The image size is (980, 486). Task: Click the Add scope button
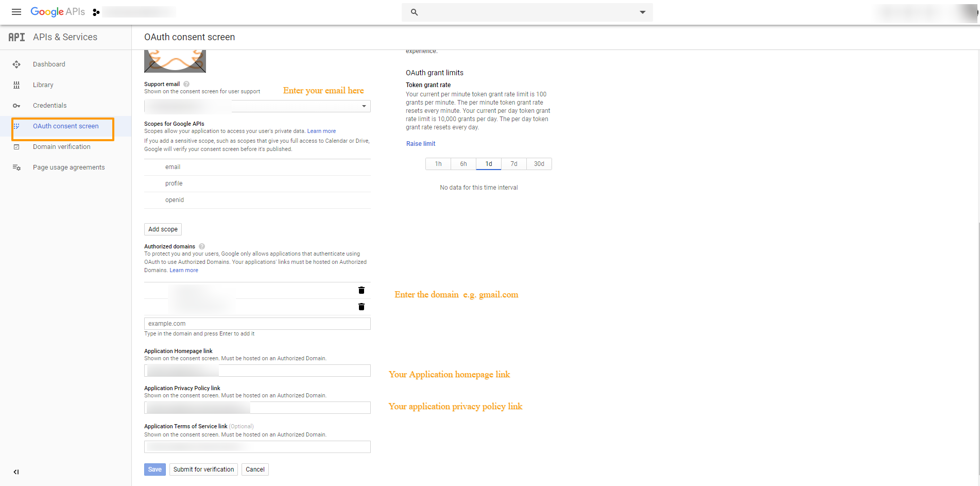163,229
